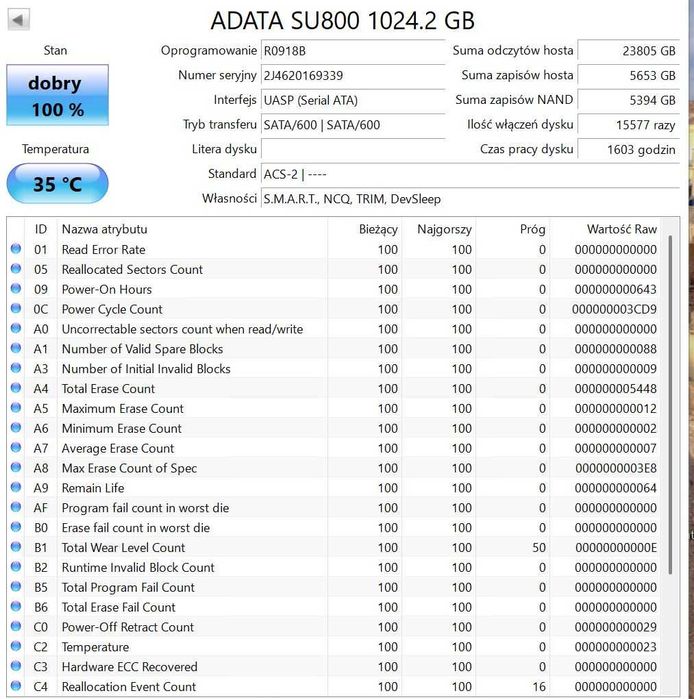
Task: Click the NAND writes value 5394 GB
Action: 628,100
